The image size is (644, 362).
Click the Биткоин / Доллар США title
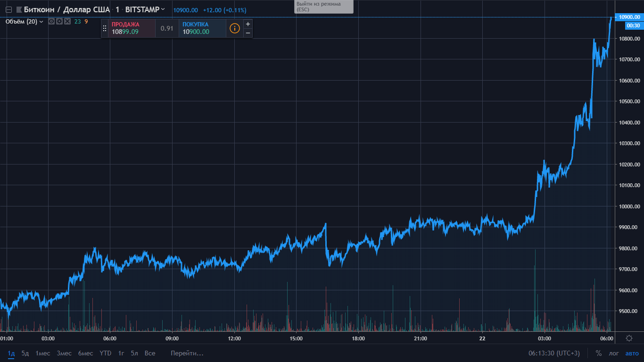67,9
